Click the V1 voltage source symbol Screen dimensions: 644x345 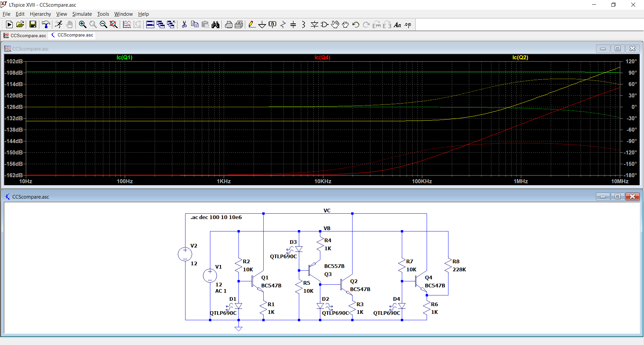point(210,276)
